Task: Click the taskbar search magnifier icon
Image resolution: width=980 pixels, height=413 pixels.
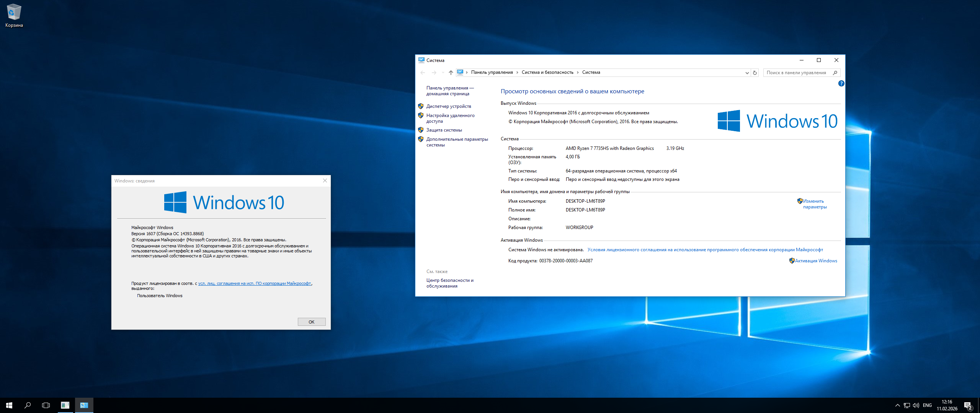Action: (x=28, y=405)
